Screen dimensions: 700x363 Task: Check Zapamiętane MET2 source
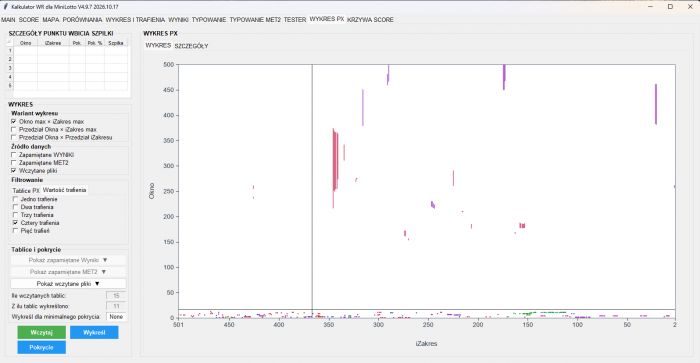point(14,163)
